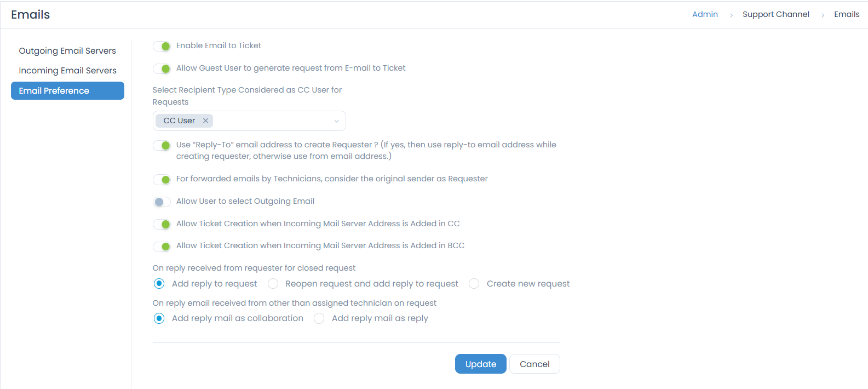The width and height of the screenshot is (868, 389).
Task: Disable ticket creation when address added in BCC
Action: [x=162, y=246]
